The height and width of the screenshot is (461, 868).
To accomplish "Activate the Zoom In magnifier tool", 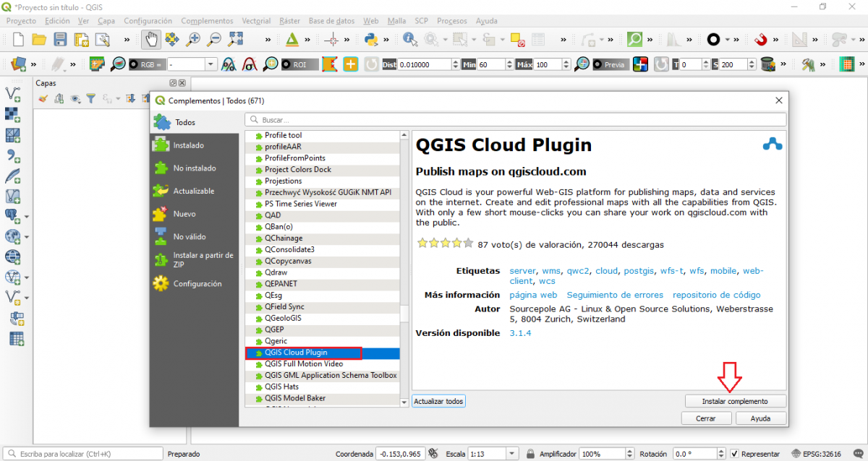I will coord(193,40).
